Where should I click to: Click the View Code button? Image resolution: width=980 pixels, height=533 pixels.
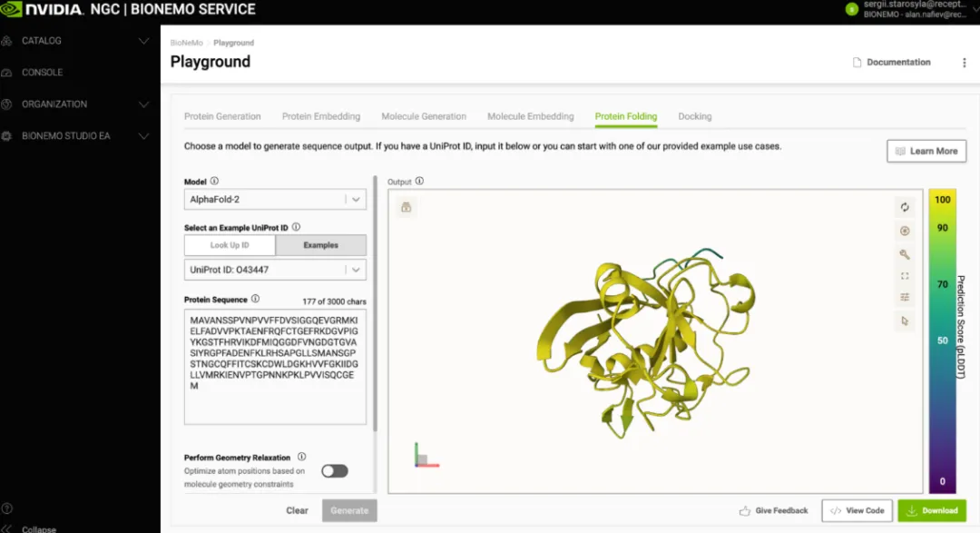point(857,510)
